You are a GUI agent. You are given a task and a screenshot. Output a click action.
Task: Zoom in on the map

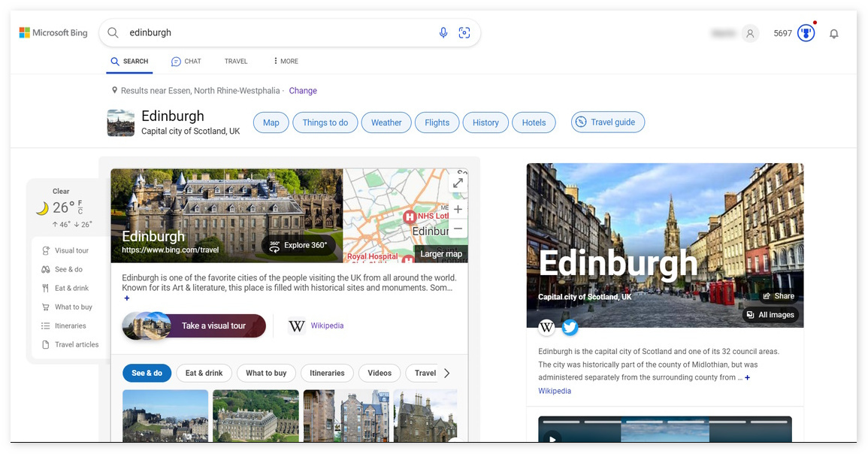(458, 210)
